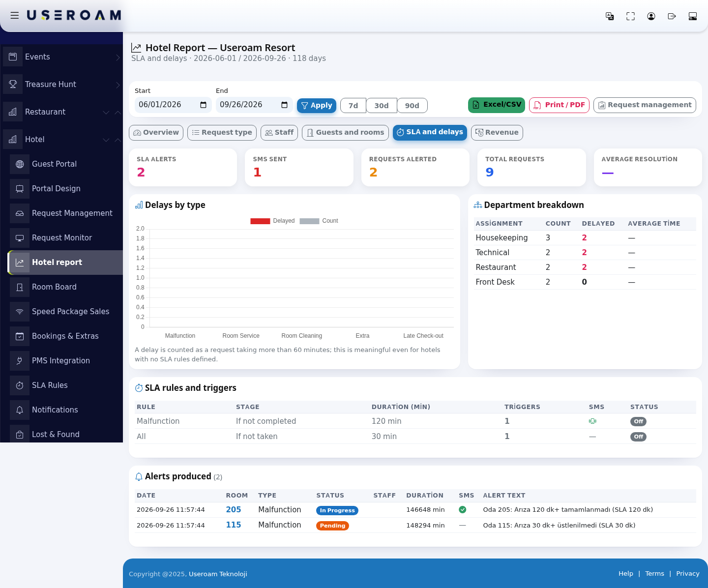This screenshot has width=708, height=588.
Task: Export report with Excel/CSV button
Action: point(497,105)
